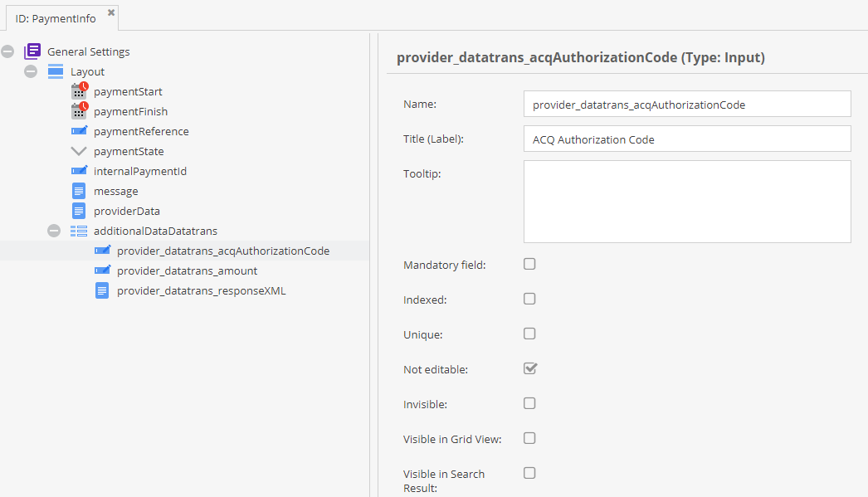Select General Settings in the tree

pos(89,51)
